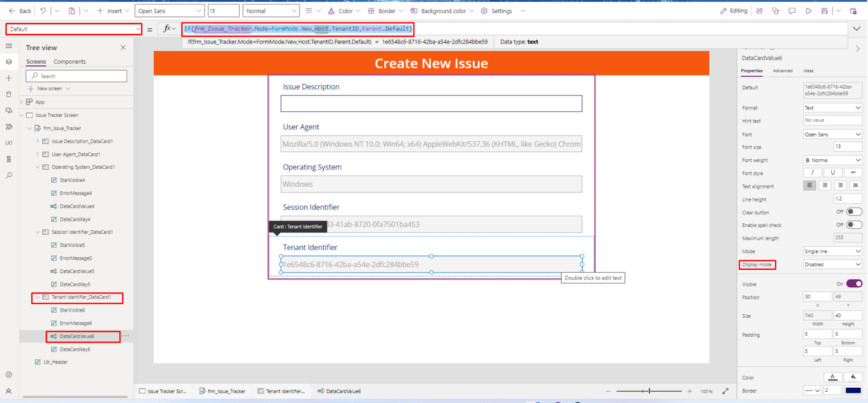
Task: Open the Search icon in the left rail
Action: coord(8,176)
